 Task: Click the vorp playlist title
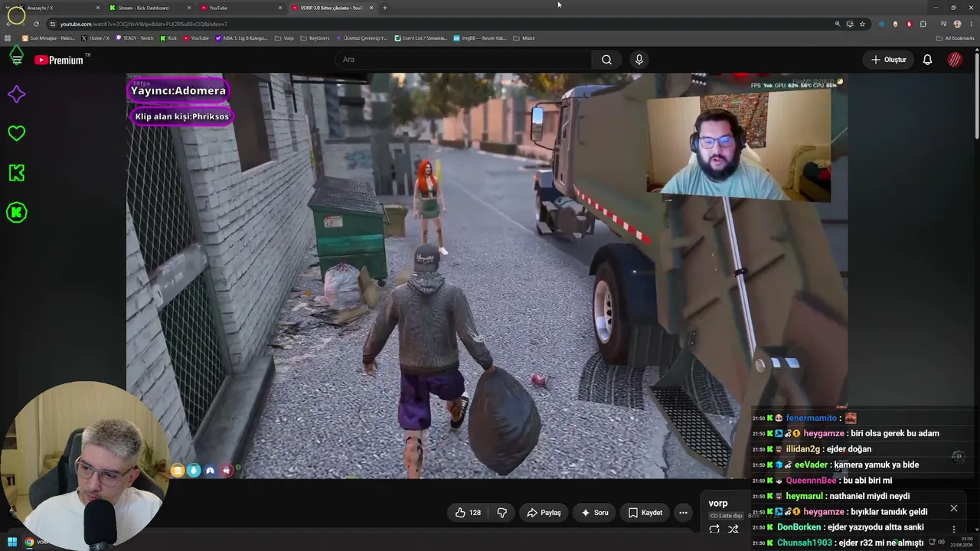(718, 504)
